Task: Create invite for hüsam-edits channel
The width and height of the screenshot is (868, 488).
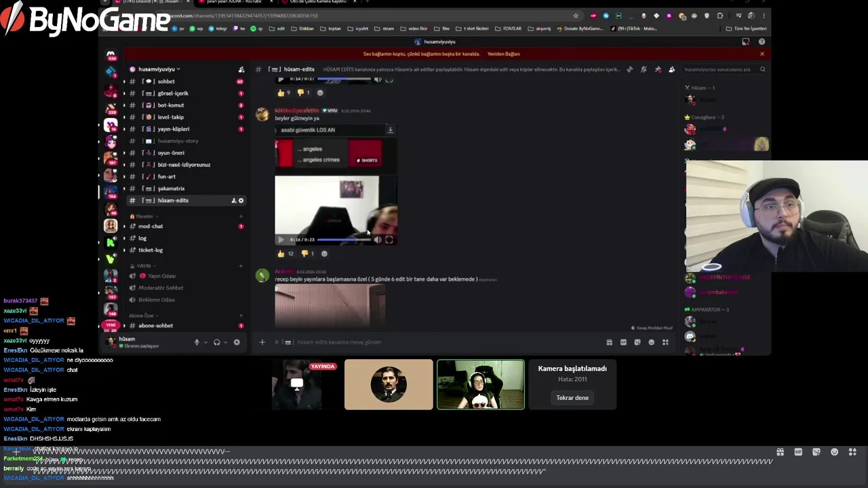Action: (233, 201)
